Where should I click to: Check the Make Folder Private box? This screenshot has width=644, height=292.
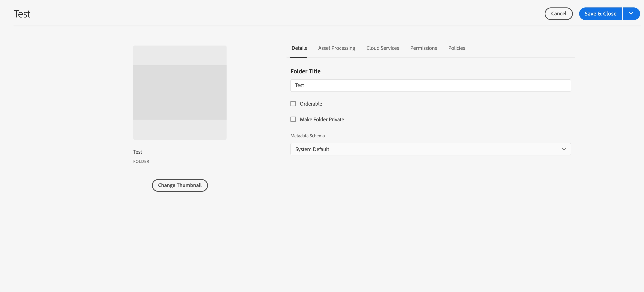point(293,120)
